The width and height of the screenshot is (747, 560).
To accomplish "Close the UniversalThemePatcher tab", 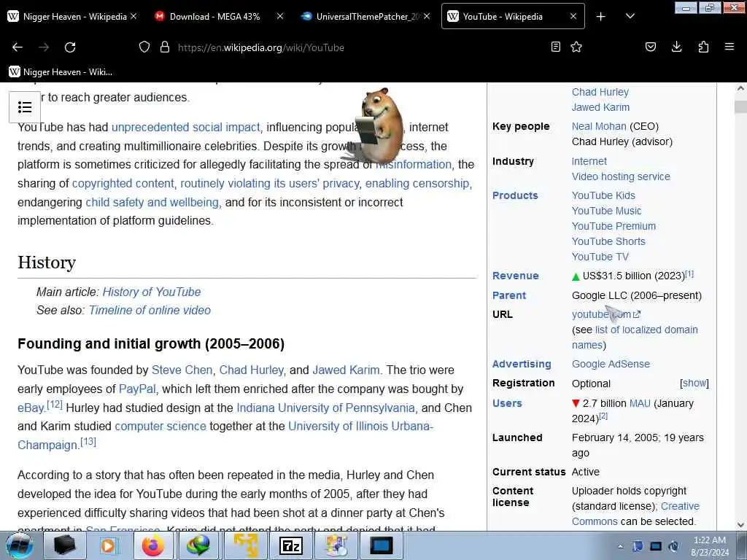I will click(x=427, y=16).
